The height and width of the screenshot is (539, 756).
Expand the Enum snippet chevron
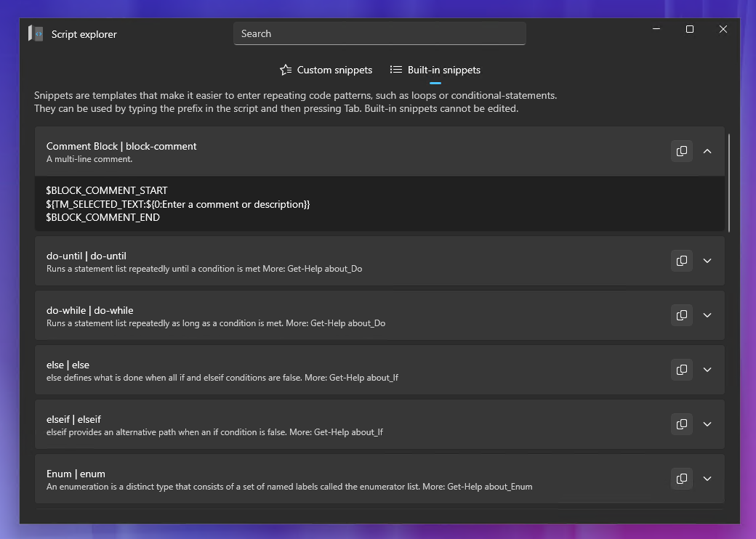707,478
